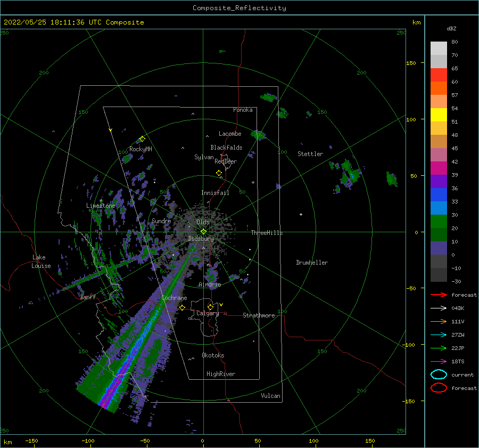479x448 pixels.
Task: Click the Didsbury town label
Action: [201, 239]
